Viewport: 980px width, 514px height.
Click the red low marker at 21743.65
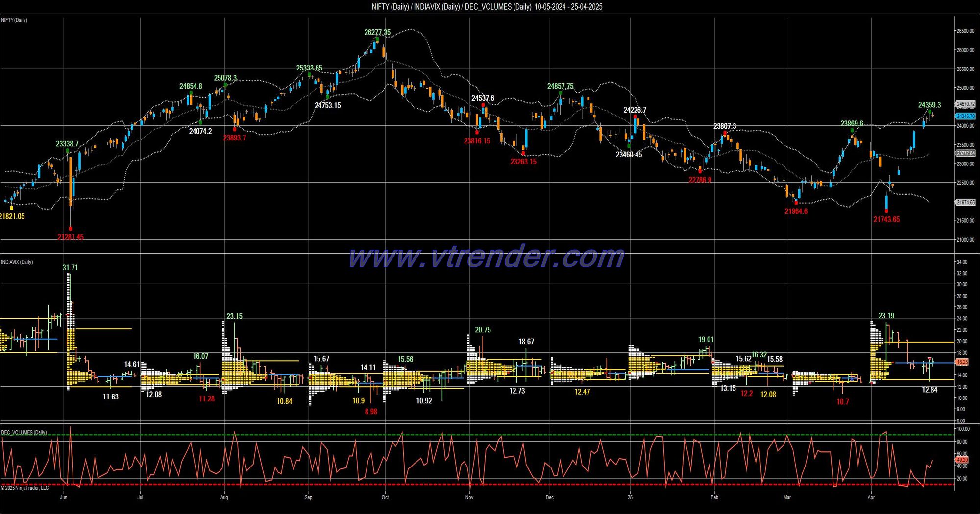pos(886,211)
